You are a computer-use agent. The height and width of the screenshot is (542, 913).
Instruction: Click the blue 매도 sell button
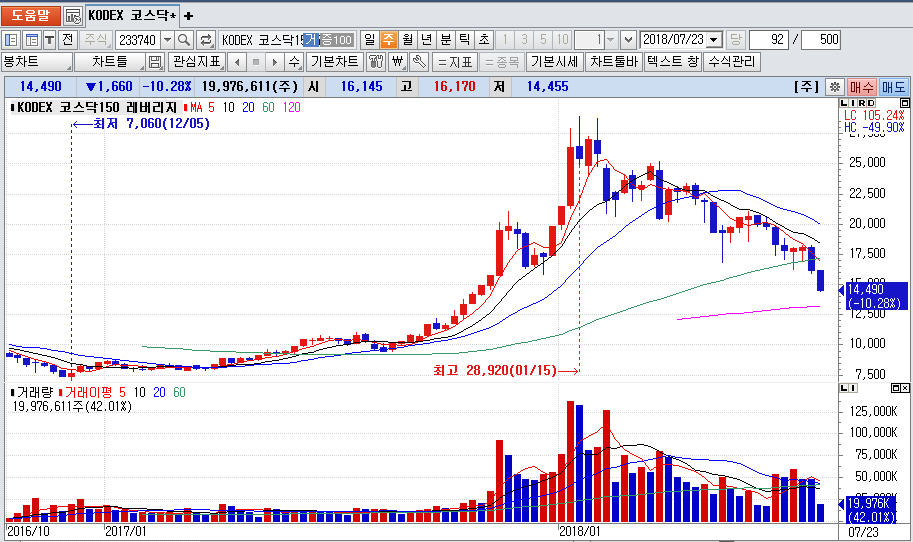(x=893, y=88)
